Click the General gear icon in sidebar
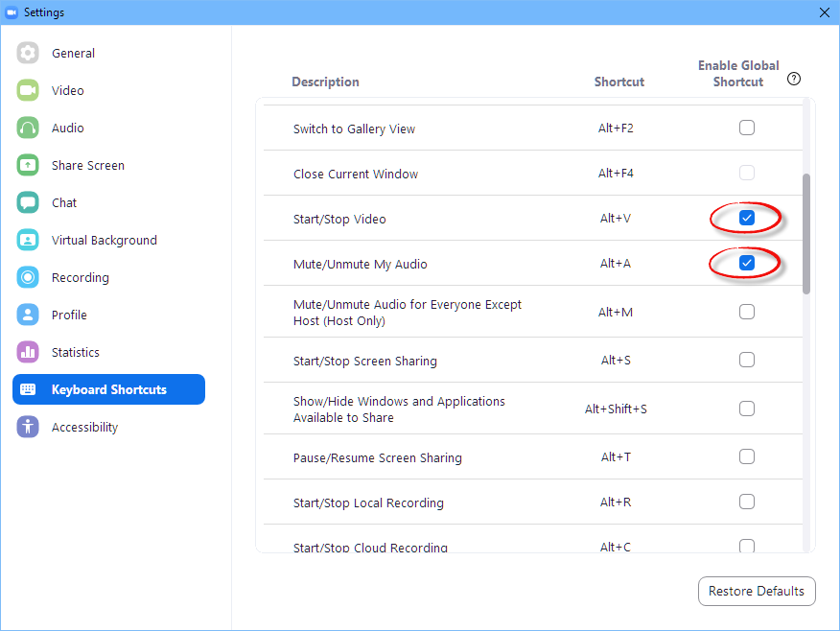 (x=28, y=54)
